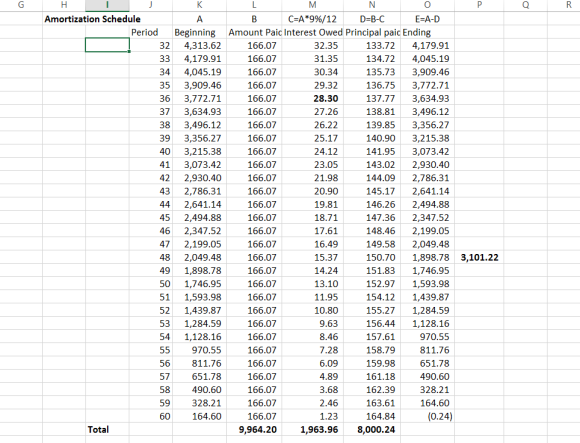
Task: Select principal paid 150.70 cell
Action: [372, 257]
